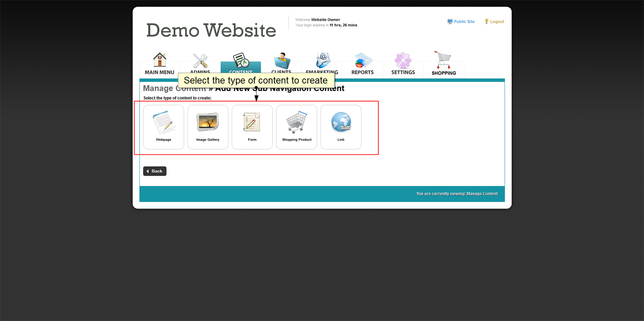Click the Reports menu label

click(363, 72)
